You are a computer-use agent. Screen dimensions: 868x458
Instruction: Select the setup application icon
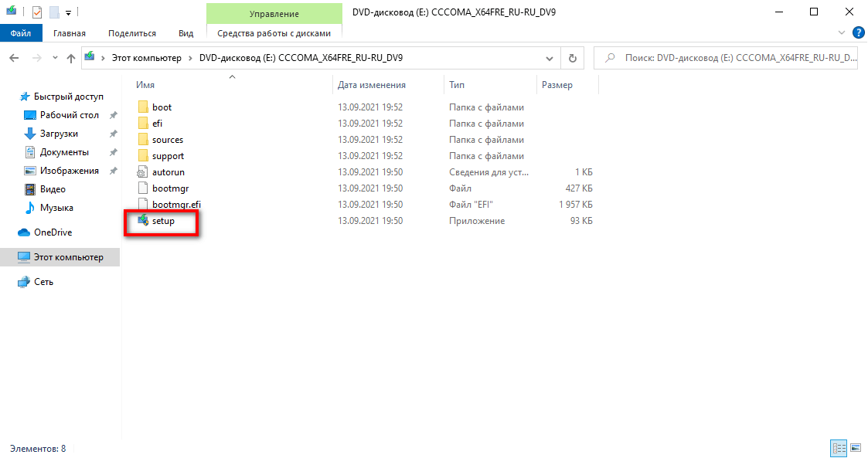point(143,220)
